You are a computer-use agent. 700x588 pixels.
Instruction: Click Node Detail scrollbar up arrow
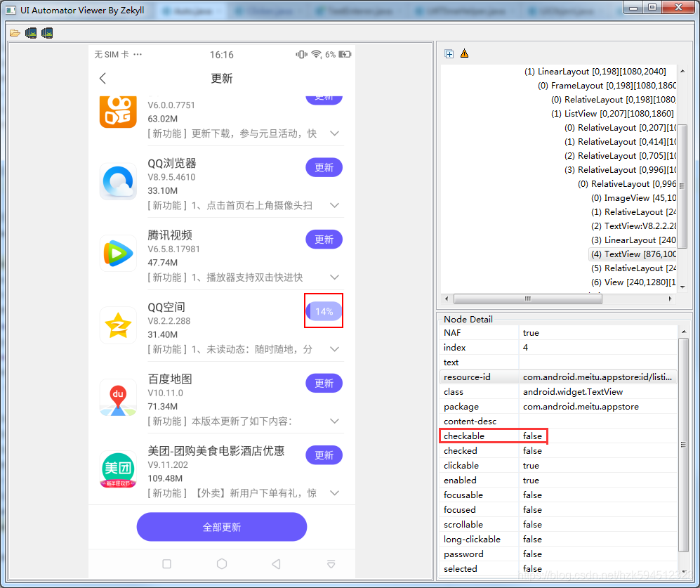click(683, 332)
